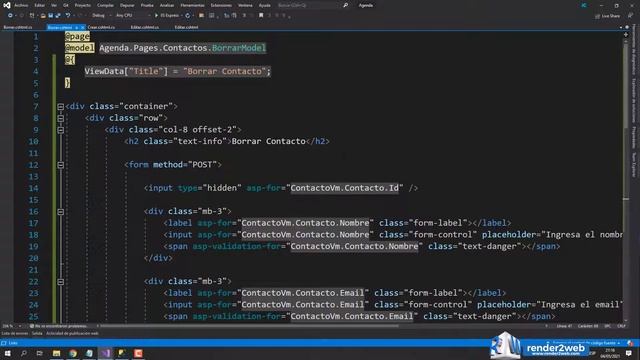Image resolution: width=640 pixels, height=360 pixels.
Task: Collapse the mb-3 div on line 16
Action: click(x=60, y=212)
